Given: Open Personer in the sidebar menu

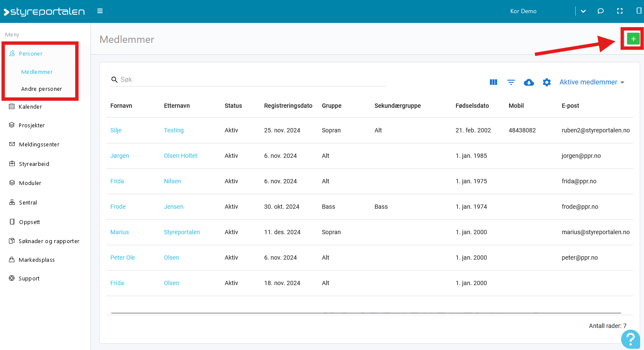Looking at the screenshot, I should point(31,54).
